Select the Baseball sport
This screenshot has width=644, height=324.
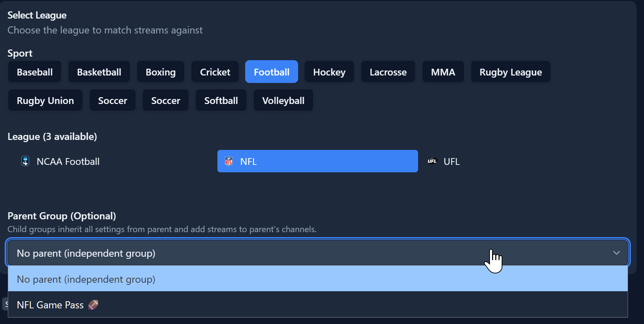tap(35, 72)
